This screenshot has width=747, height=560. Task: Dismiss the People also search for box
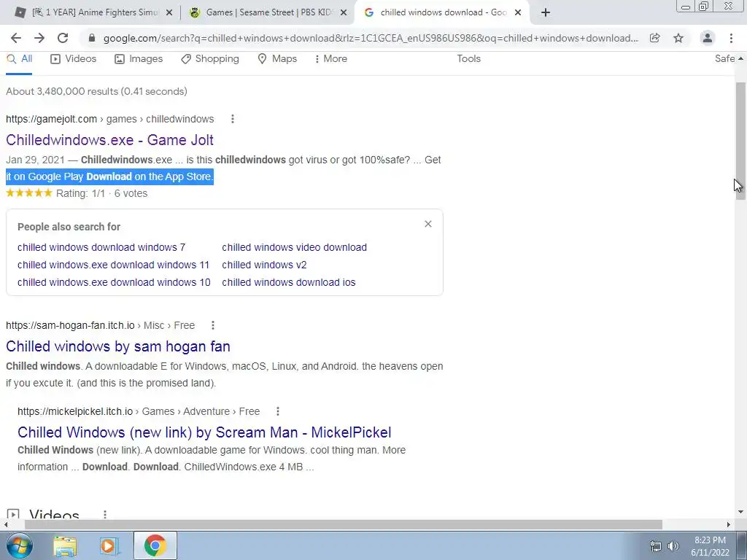[x=427, y=224]
